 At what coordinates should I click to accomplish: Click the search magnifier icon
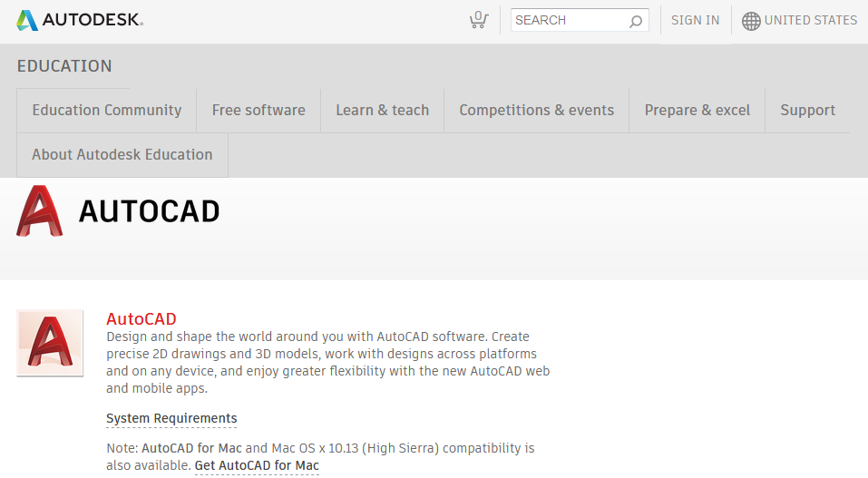click(x=636, y=21)
